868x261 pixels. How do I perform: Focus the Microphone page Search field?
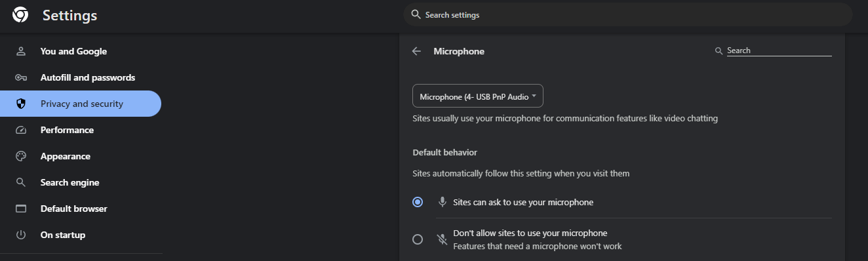(779, 50)
